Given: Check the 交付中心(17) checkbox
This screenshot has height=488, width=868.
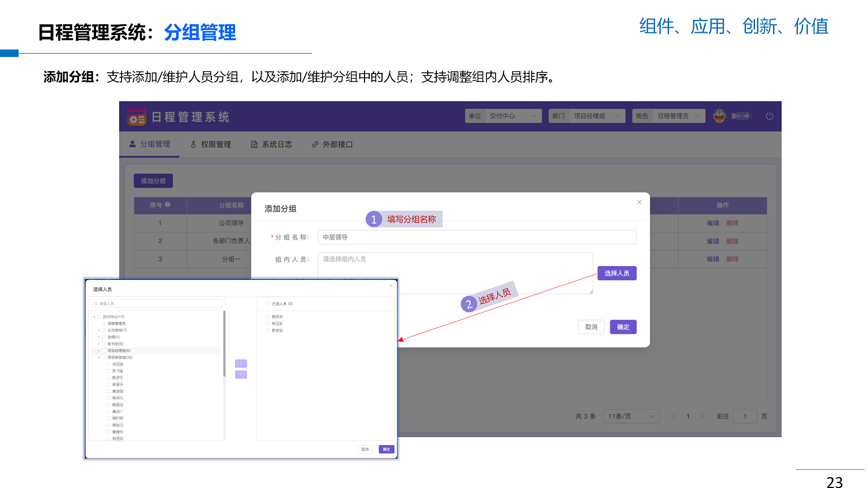Looking at the screenshot, I should [99, 317].
